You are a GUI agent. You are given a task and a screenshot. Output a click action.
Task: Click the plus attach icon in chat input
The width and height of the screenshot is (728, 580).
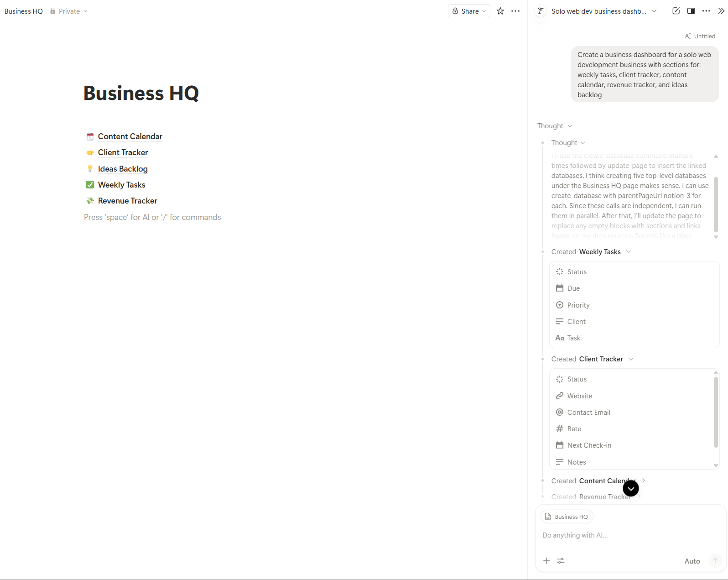(x=546, y=561)
